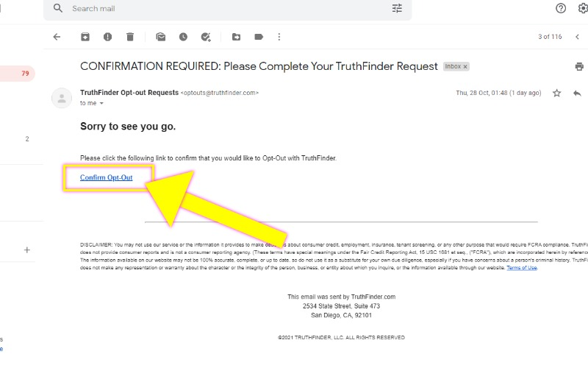Go to newer email chevron
The image size is (588, 368).
pos(577,37)
